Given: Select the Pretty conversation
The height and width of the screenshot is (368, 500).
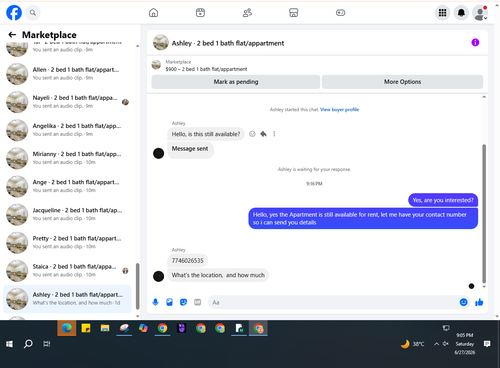Looking at the screenshot, I should tap(67, 242).
